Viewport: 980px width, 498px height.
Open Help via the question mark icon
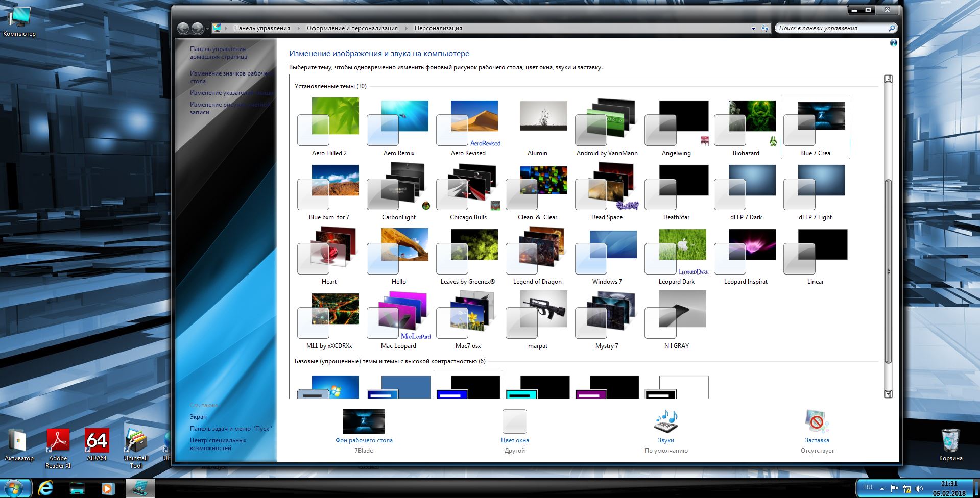tap(893, 43)
